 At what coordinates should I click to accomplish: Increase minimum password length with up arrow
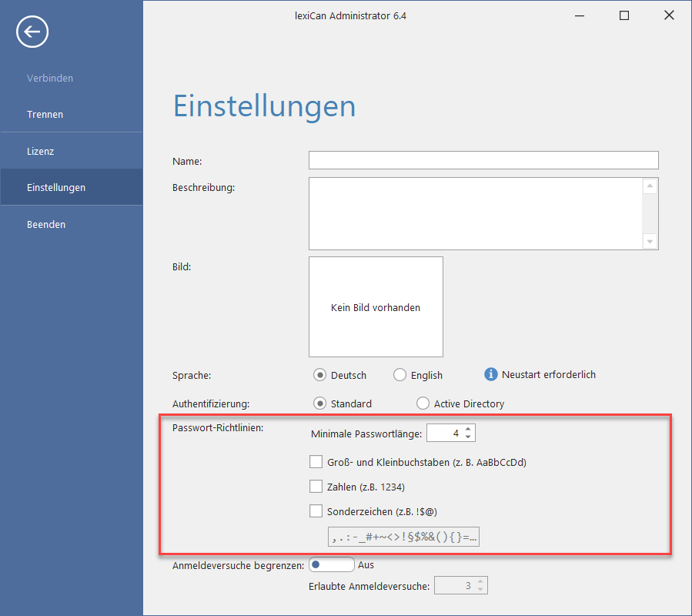point(468,429)
